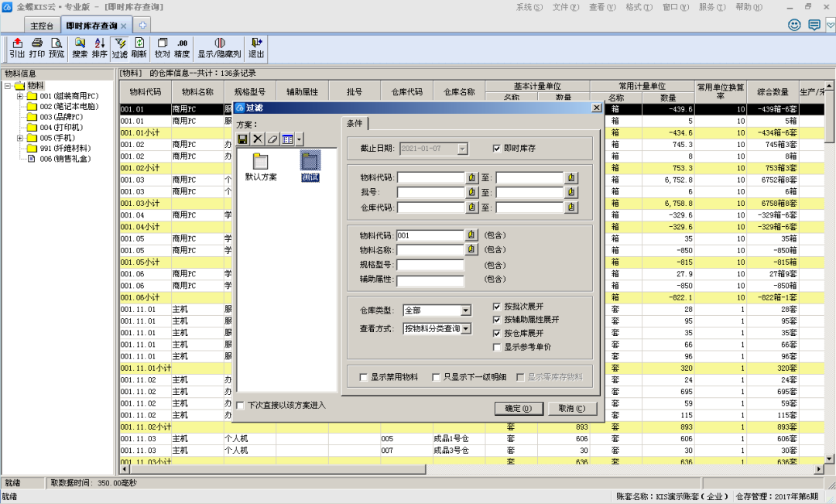Click the 规格型号 input field

click(x=430, y=265)
